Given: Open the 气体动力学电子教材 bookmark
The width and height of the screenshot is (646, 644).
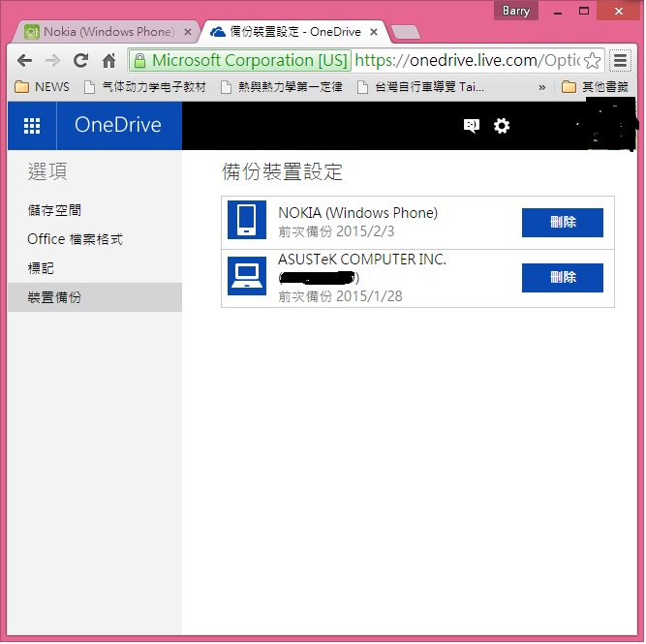Looking at the screenshot, I should tap(145, 87).
